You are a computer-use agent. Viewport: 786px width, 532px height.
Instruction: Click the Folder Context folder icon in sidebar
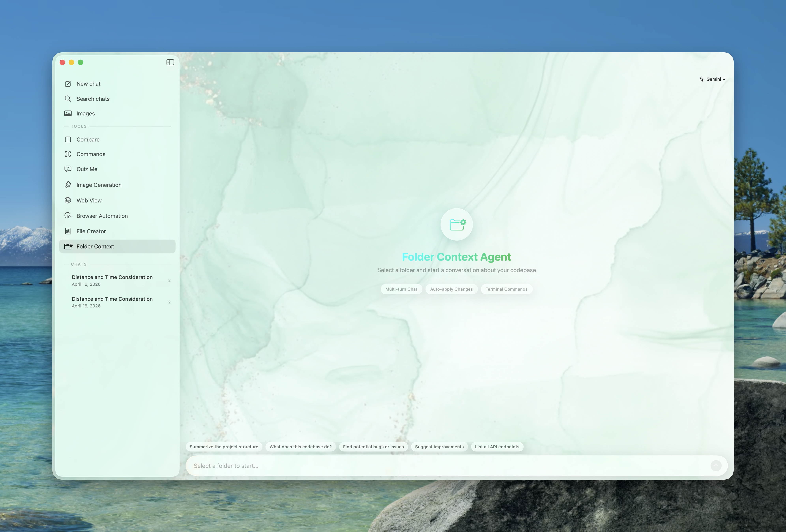click(x=68, y=246)
